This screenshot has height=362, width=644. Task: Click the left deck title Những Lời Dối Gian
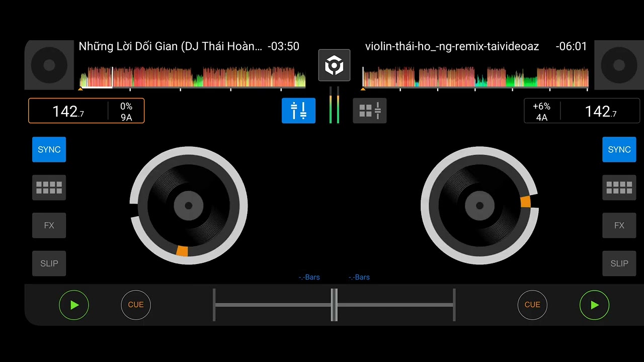click(x=171, y=47)
